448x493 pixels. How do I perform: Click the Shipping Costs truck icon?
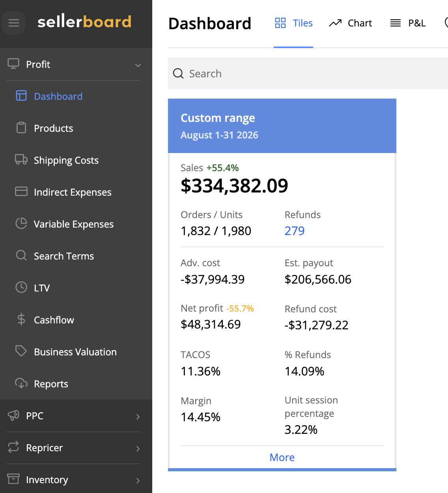click(21, 160)
